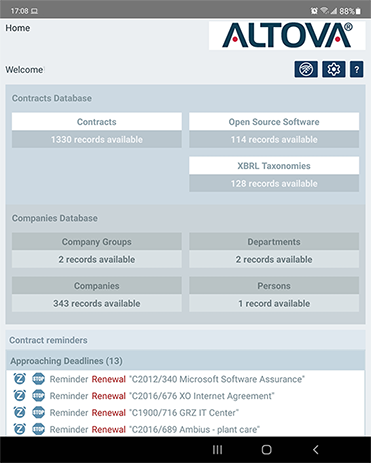Image resolution: width=371 pixels, height=463 pixels.
Task: Snooze the Ambius plant care reminder
Action: point(20,429)
